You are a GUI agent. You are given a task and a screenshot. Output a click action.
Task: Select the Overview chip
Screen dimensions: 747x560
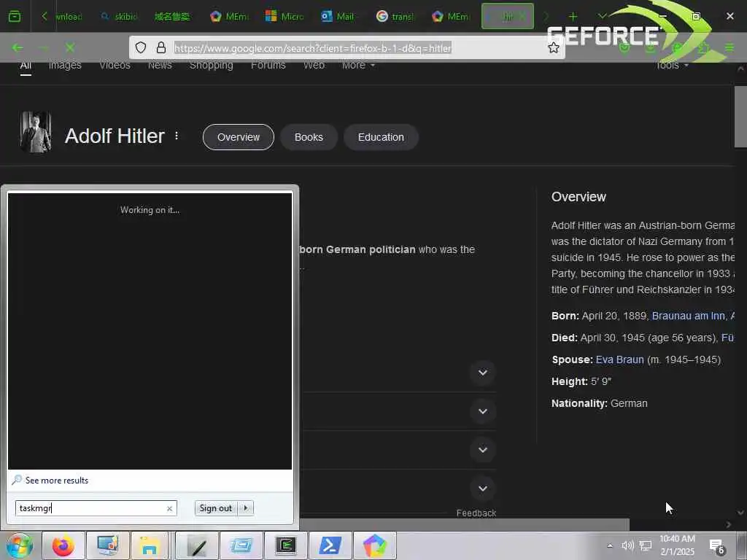[x=239, y=137]
